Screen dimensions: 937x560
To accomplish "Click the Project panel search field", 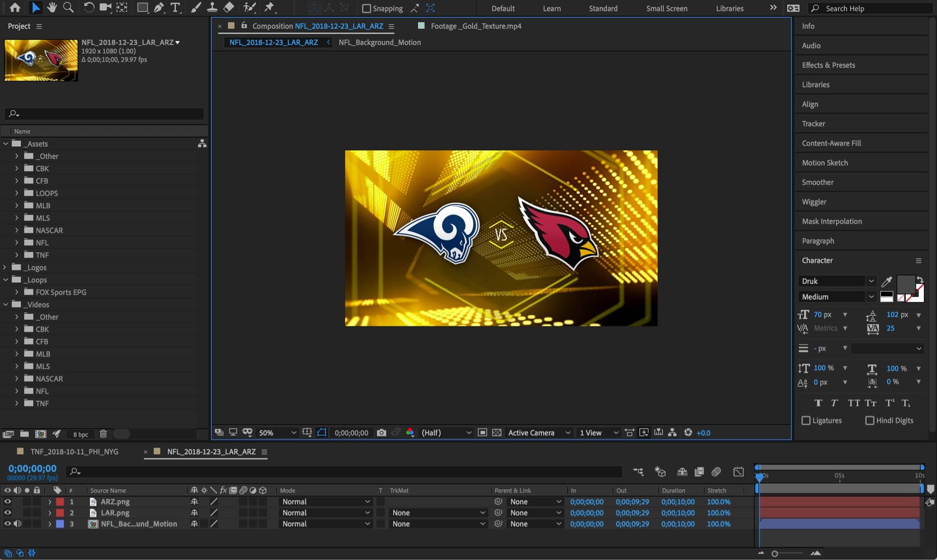I will [x=104, y=114].
